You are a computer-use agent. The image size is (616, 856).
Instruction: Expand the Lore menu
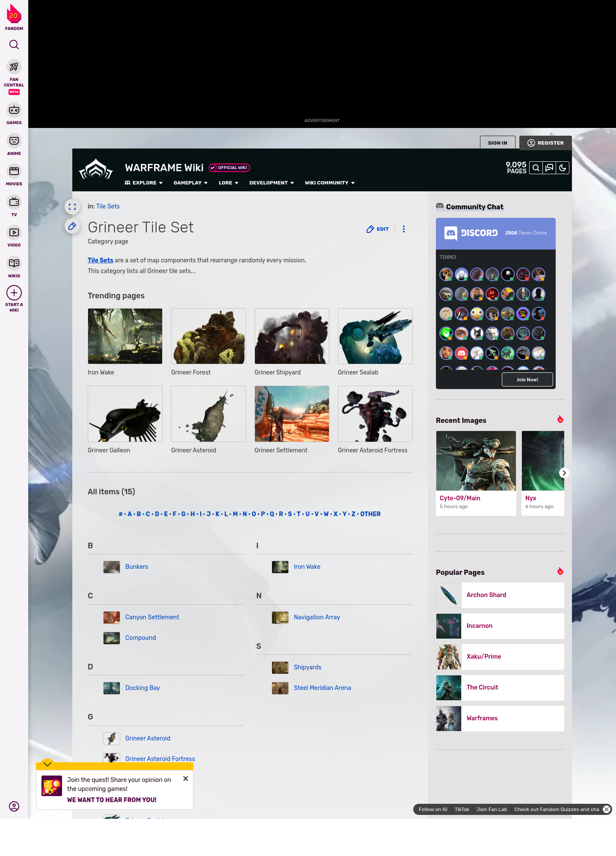coord(228,183)
